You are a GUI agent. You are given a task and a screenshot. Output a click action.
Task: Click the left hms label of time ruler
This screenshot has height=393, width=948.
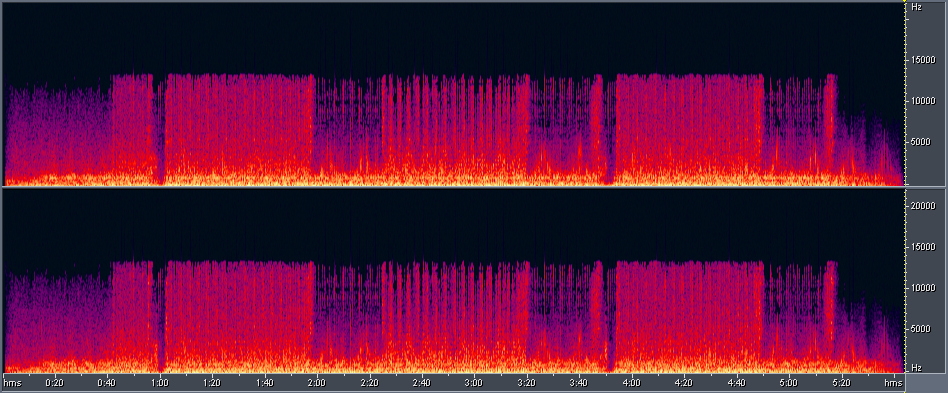(x=11, y=383)
